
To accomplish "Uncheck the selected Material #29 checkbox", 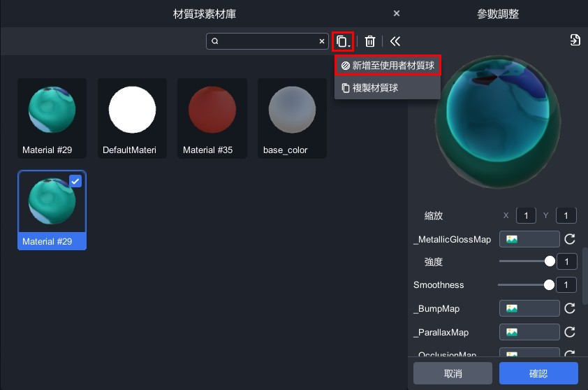I will pyautogui.click(x=75, y=181).
